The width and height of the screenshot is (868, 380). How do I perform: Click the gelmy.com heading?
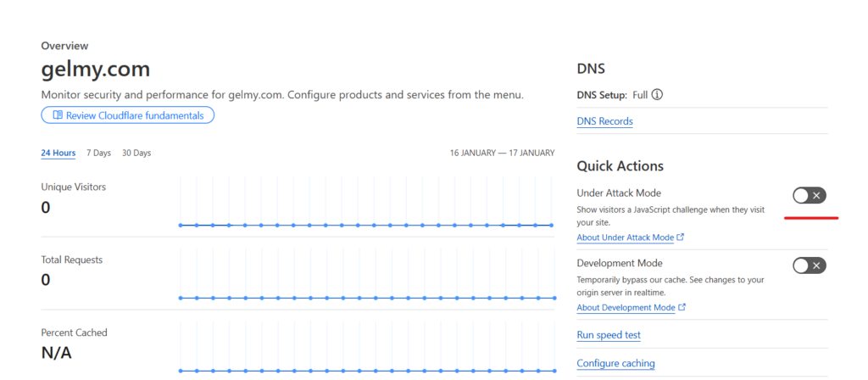[x=95, y=70]
